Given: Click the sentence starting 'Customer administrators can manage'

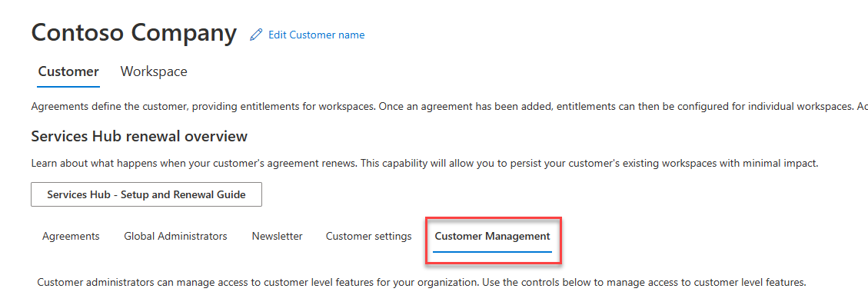Looking at the screenshot, I should [x=421, y=282].
